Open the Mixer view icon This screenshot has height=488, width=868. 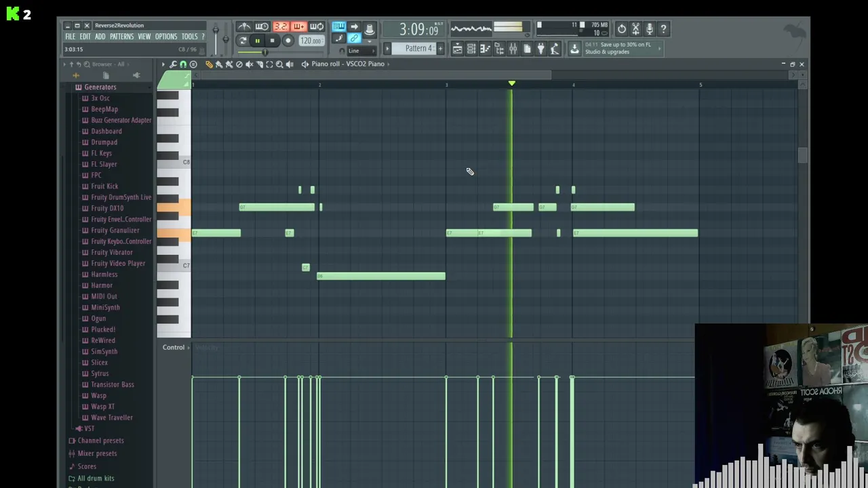point(513,49)
